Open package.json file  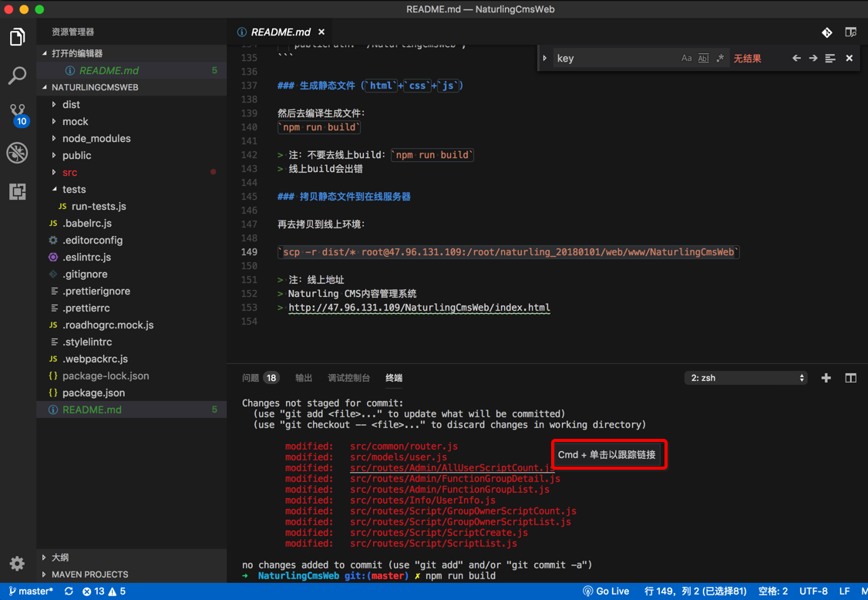131,393
